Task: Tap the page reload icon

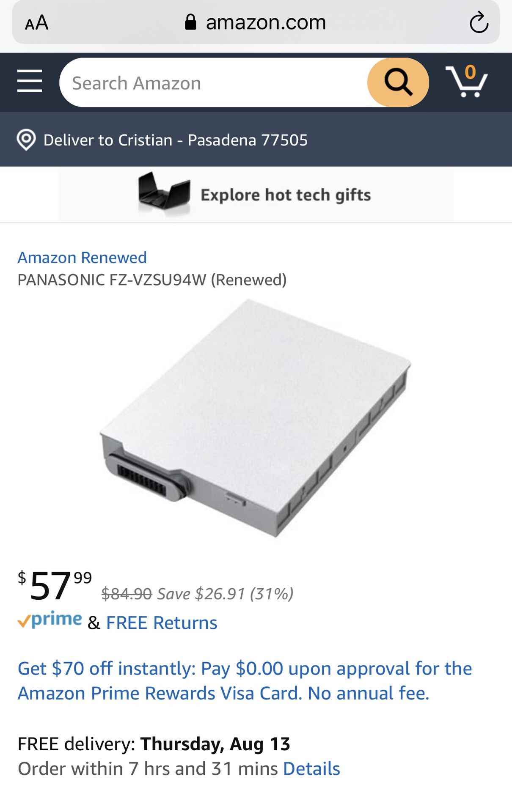Action: (479, 22)
